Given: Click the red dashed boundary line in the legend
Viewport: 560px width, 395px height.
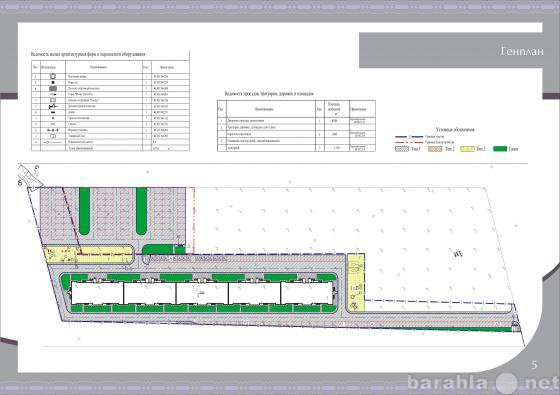Looking at the screenshot, I should (x=409, y=142).
